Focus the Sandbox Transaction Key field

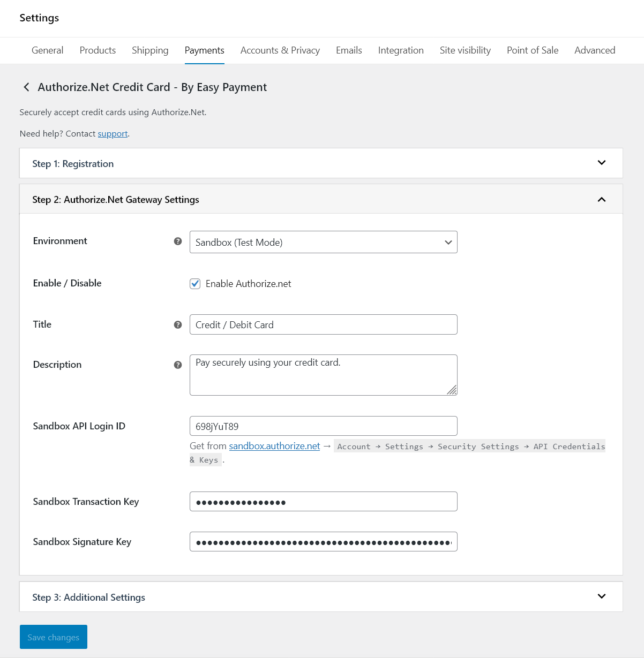[323, 502]
